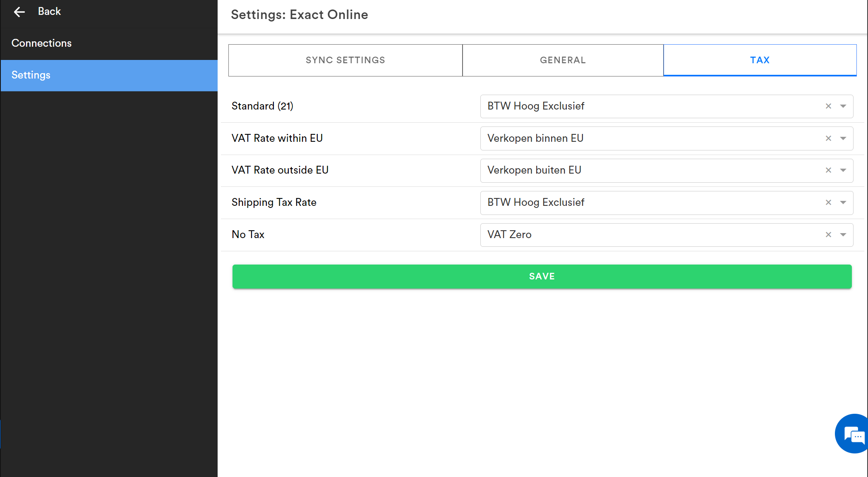Switch to the Sync Settings tab

coord(345,60)
